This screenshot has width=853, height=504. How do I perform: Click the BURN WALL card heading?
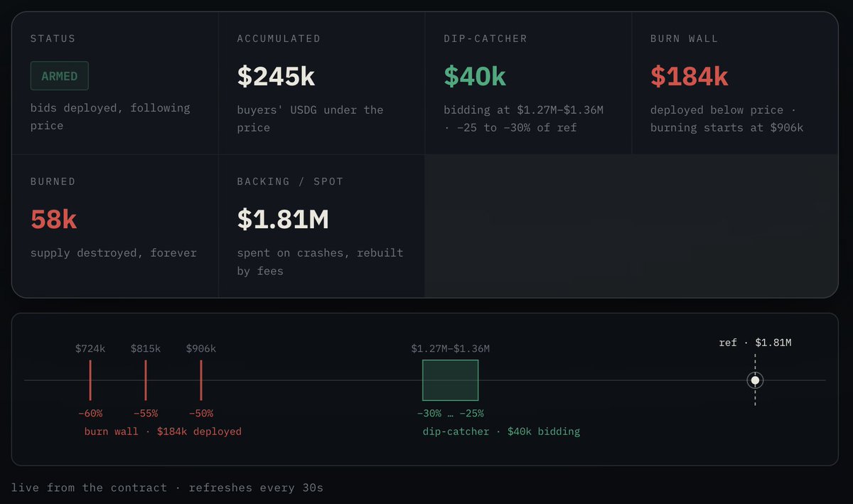pyautogui.click(x=684, y=38)
